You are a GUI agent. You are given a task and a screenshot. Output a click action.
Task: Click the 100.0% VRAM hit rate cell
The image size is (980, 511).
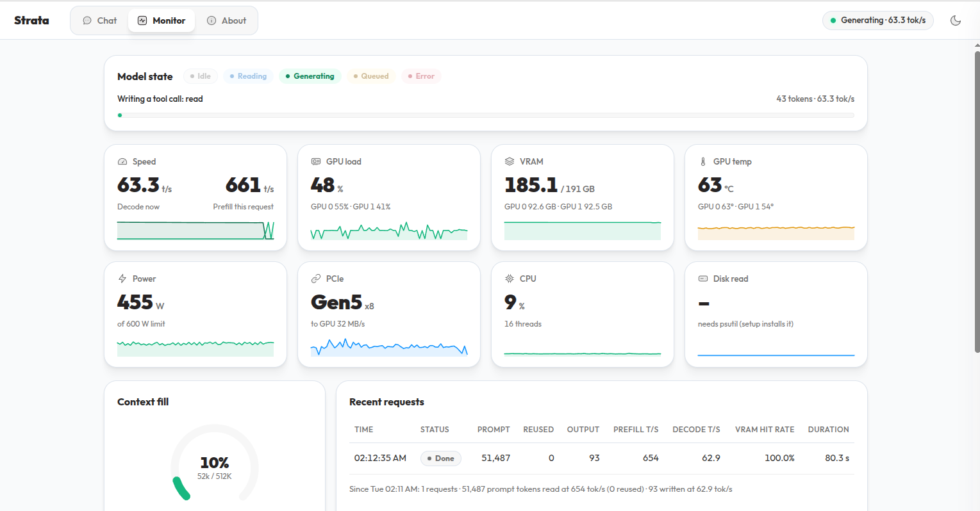(x=779, y=458)
